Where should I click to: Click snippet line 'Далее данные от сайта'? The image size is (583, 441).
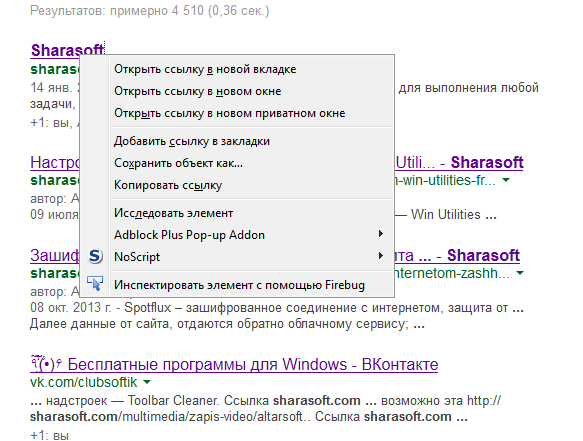pyautogui.click(x=100, y=324)
